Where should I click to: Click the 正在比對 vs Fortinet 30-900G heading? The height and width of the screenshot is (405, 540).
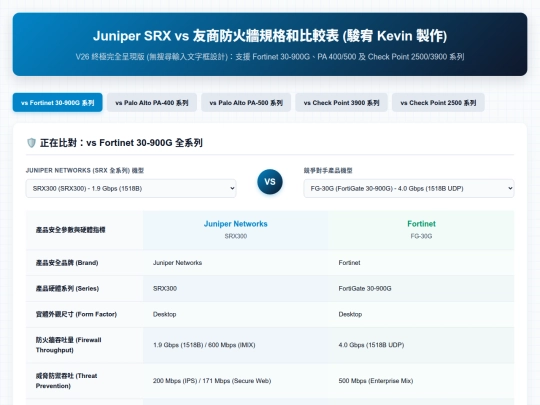tap(121, 143)
